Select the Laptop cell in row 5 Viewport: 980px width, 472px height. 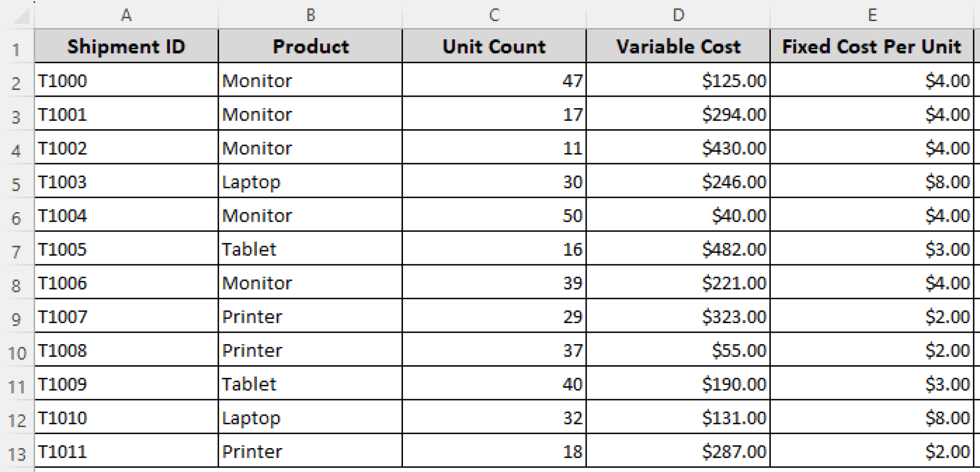310,182
